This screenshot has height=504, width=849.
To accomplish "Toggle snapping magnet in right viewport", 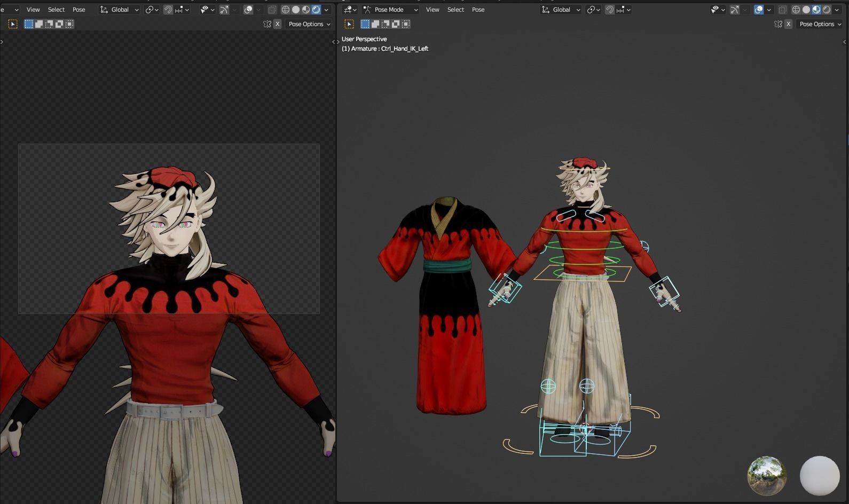I will [x=609, y=10].
